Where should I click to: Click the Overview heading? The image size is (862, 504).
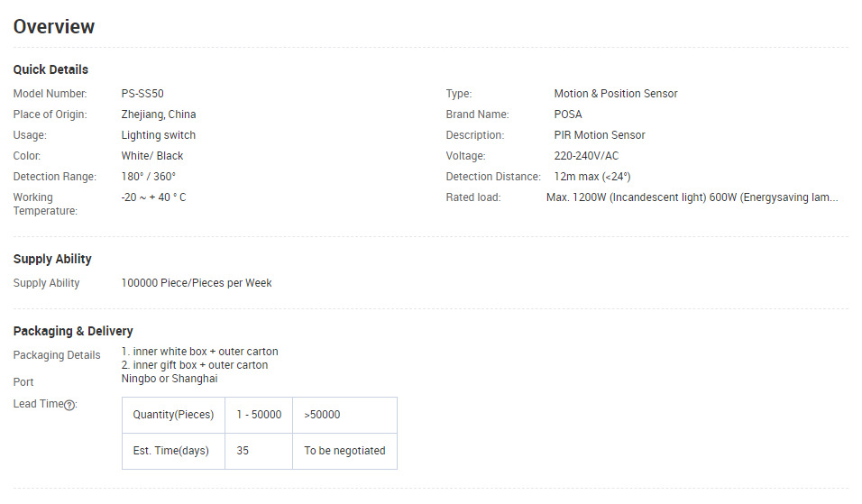pos(54,27)
